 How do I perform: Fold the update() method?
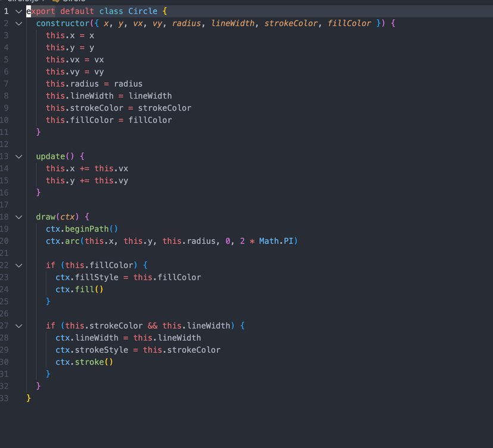(18, 156)
